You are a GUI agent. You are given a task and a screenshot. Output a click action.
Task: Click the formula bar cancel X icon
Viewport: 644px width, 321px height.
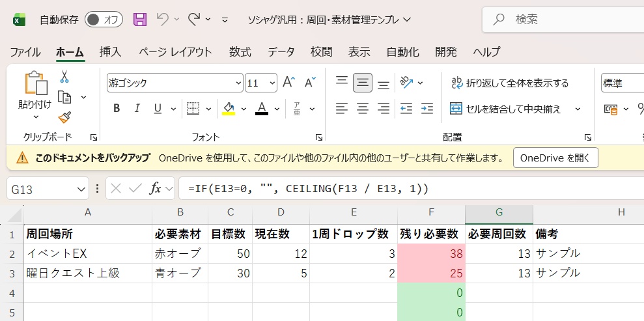116,188
